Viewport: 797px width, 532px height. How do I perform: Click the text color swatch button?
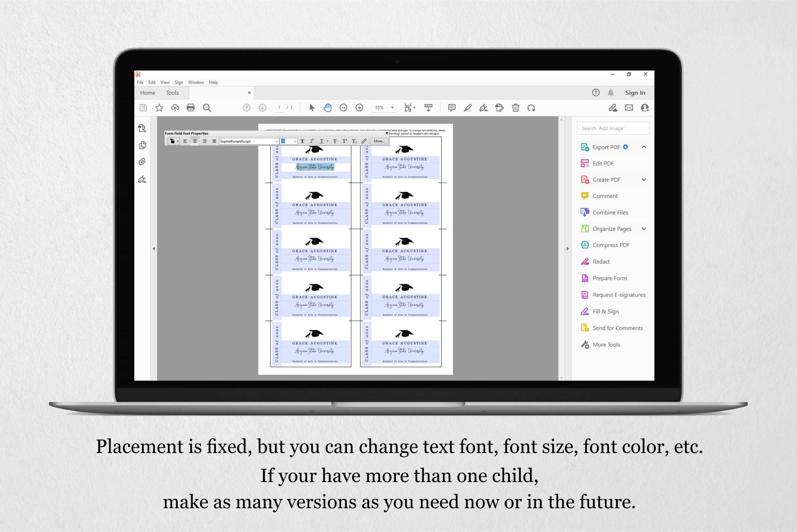(172, 141)
